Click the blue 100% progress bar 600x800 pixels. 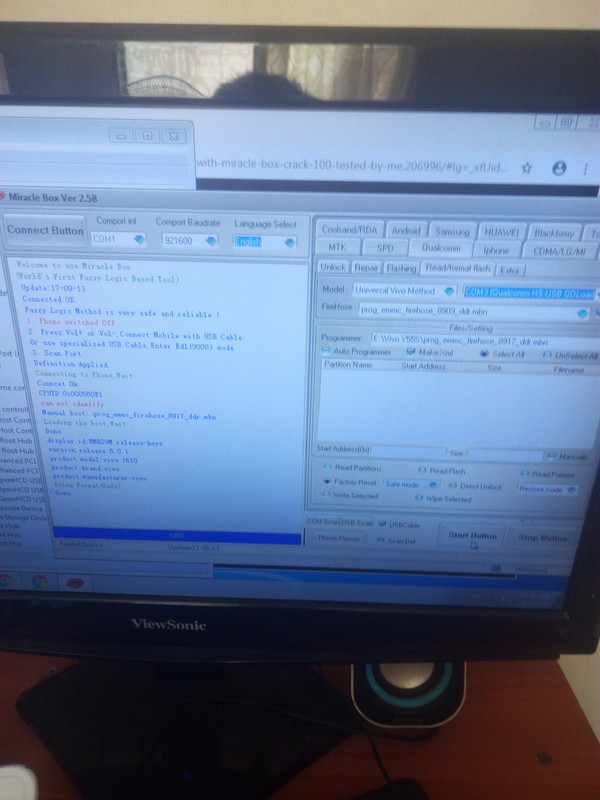(x=177, y=535)
